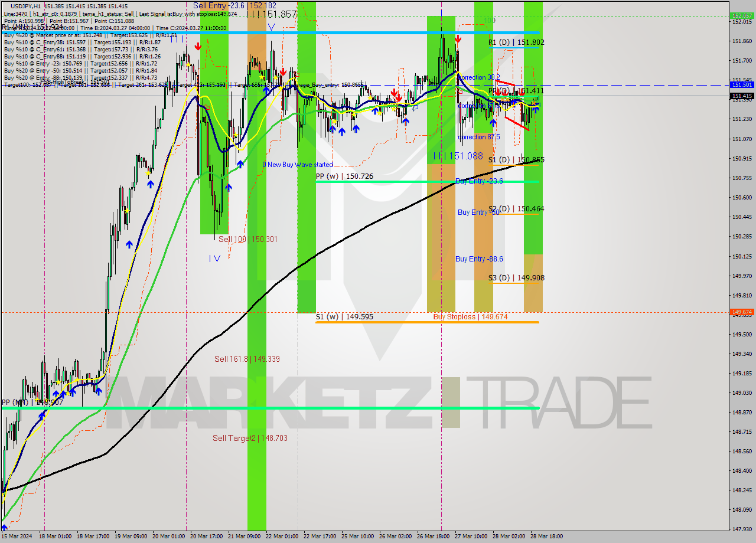
Task: Click the 149.340 price axis value
Action: [x=742, y=354]
